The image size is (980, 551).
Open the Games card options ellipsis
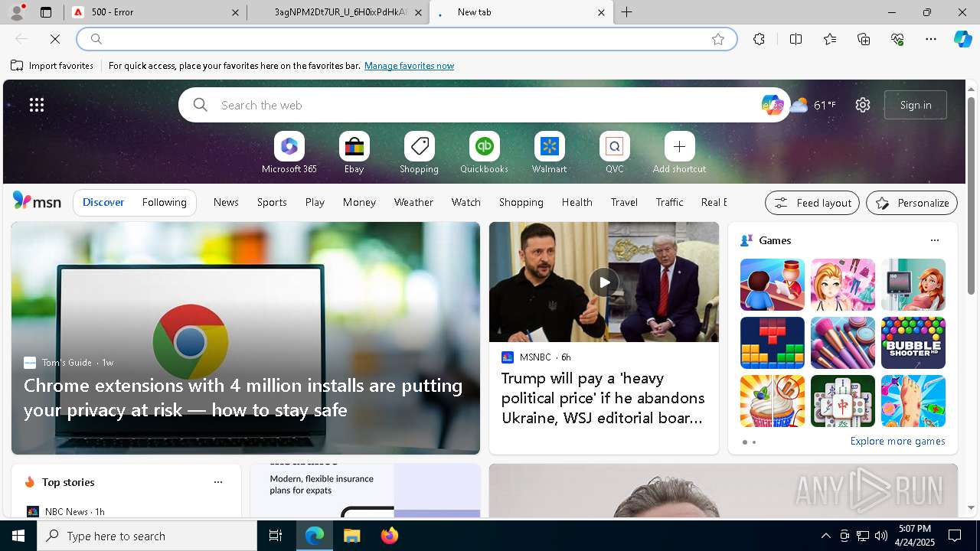pyautogui.click(x=934, y=240)
